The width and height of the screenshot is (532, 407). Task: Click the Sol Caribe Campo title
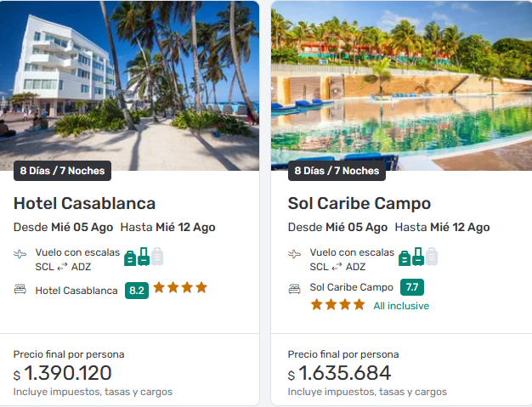pyautogui.click(x=359, y=204)
